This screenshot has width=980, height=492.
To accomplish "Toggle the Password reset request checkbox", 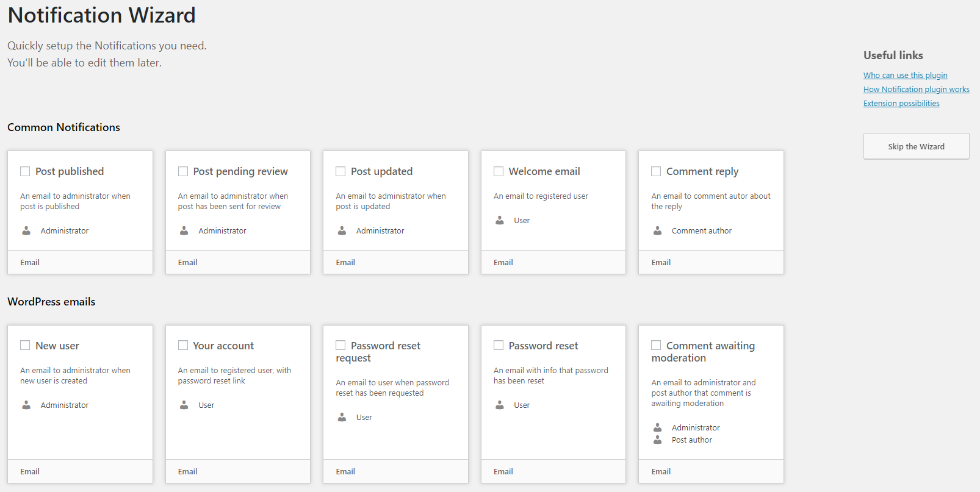I will tap(340, 345).
